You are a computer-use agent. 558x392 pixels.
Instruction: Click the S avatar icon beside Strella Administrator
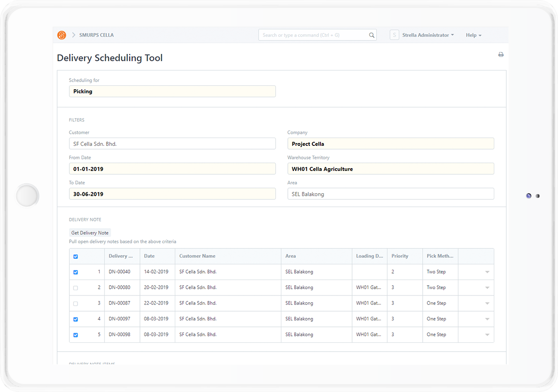coord(394,35)
